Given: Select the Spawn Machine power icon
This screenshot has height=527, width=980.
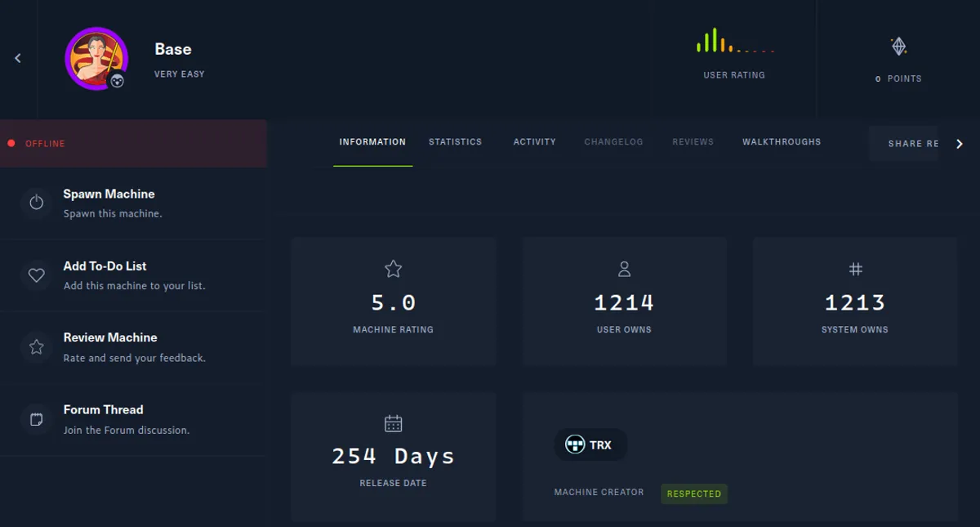Looking at the screenshot, I should point(36,203).
